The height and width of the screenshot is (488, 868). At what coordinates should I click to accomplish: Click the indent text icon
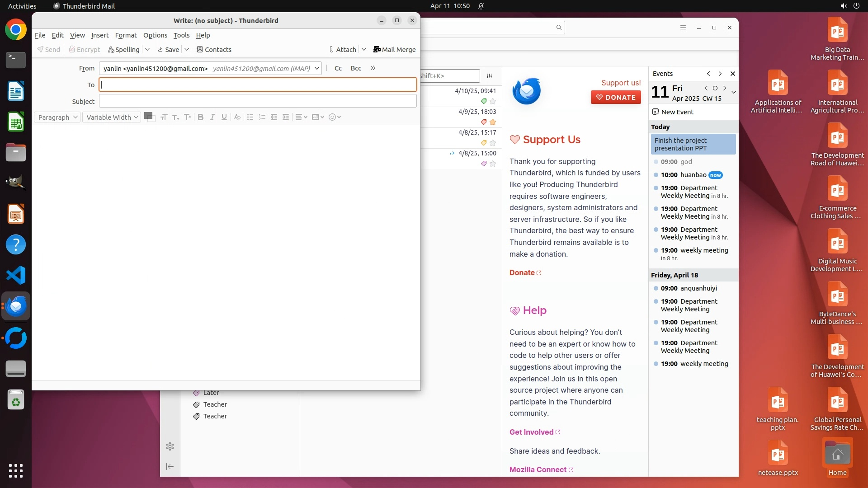tap(286, 117)
